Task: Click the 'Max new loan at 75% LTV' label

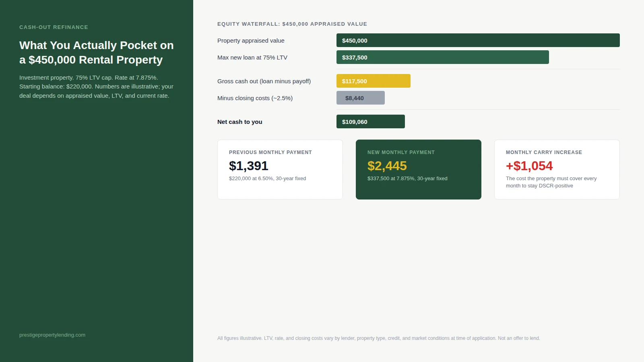Action: [252, 58]
